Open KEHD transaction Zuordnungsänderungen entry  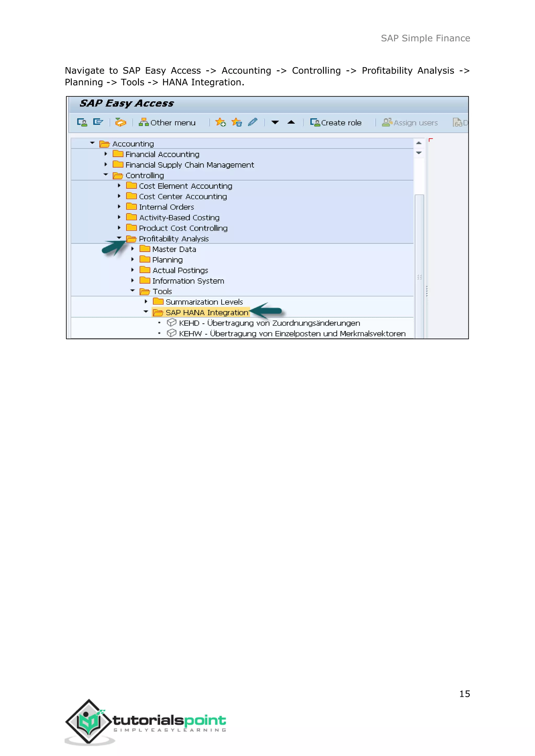270,323
